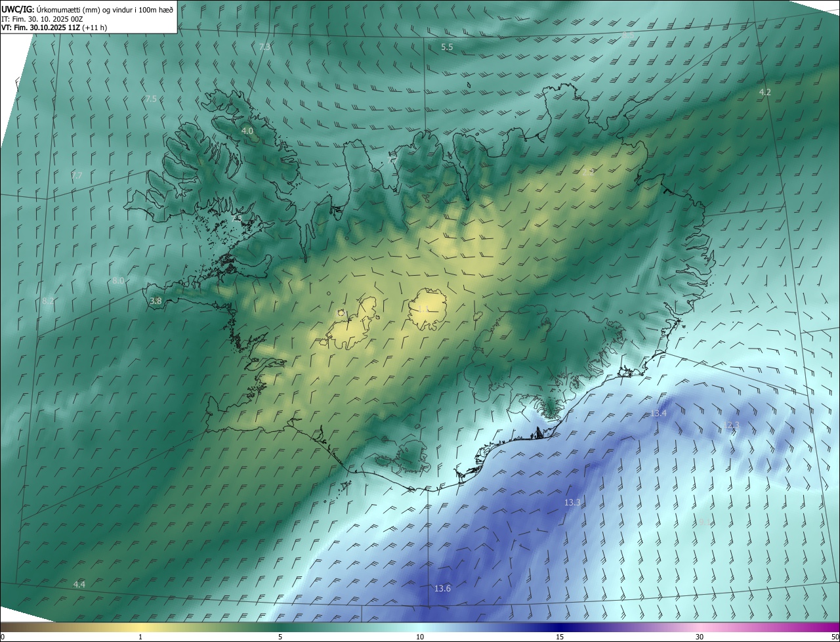Click the map value label 4.0 over Westfjords
The height and width of the screenshot is (642, 840).
pyautogui.click(x=247, y=131)
